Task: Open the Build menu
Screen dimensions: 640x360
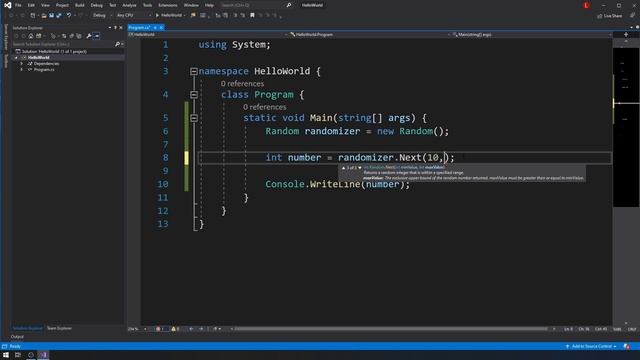Action: point(80,5)
